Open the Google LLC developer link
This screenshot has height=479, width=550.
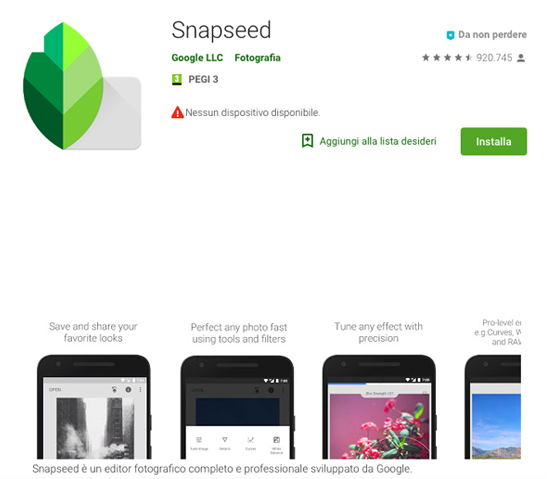(197, 58)
